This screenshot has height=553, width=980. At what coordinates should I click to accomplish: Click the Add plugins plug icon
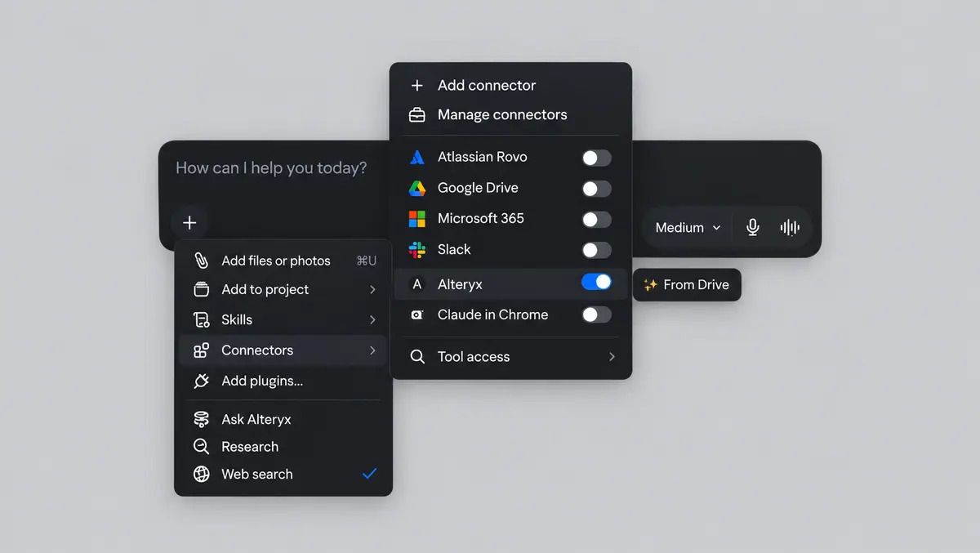[x=201, y=381]
